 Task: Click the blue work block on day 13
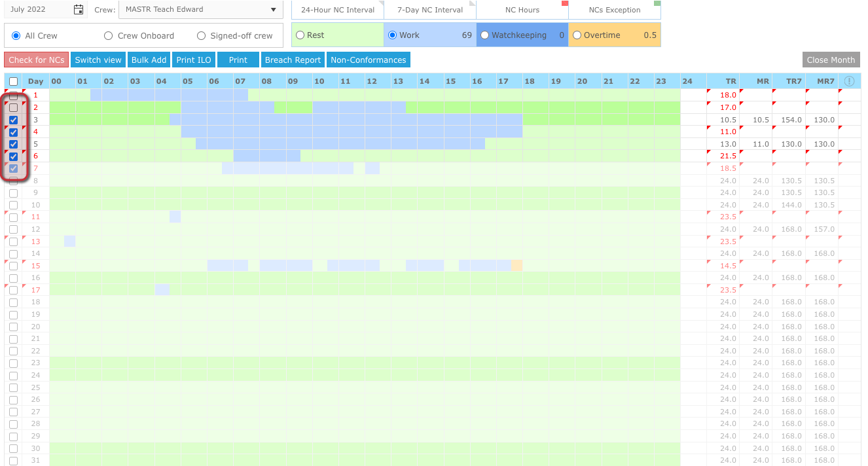click(x=69, y=242)
